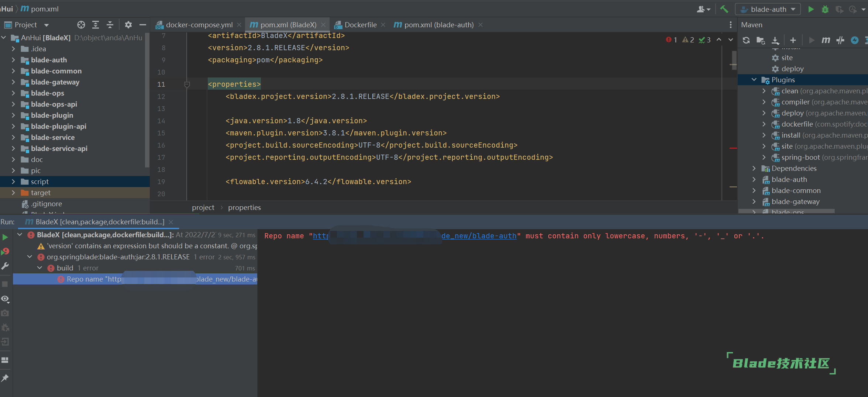Viewport: 868px width, 397px height.
Task: Collapse the Plugins node in Maven panel
Action: point(754,80)
